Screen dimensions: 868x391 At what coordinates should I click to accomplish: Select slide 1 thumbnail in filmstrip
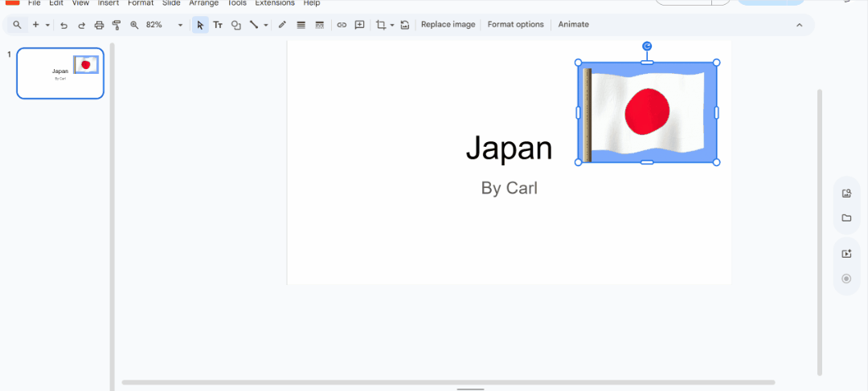click(60, 73)
